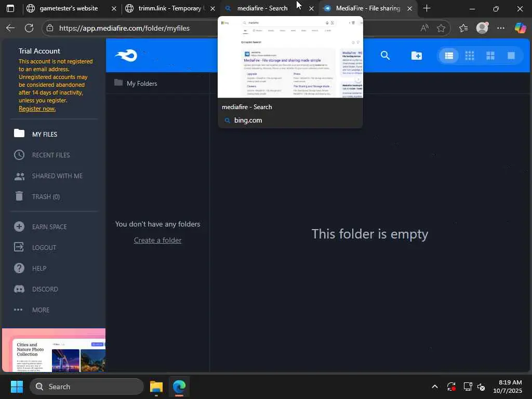View site information lock icon
Screen dimensions: 532x399
pyautogui.click(x=50, y=28)
